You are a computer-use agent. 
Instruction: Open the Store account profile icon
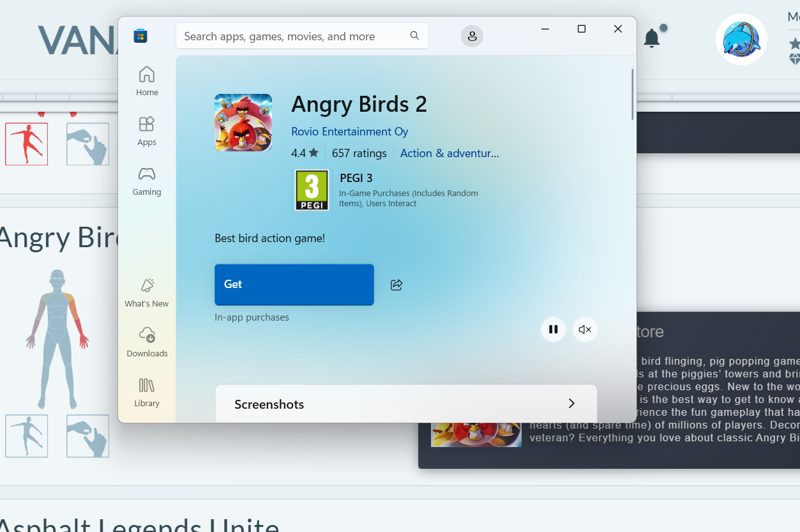(472, 36)
